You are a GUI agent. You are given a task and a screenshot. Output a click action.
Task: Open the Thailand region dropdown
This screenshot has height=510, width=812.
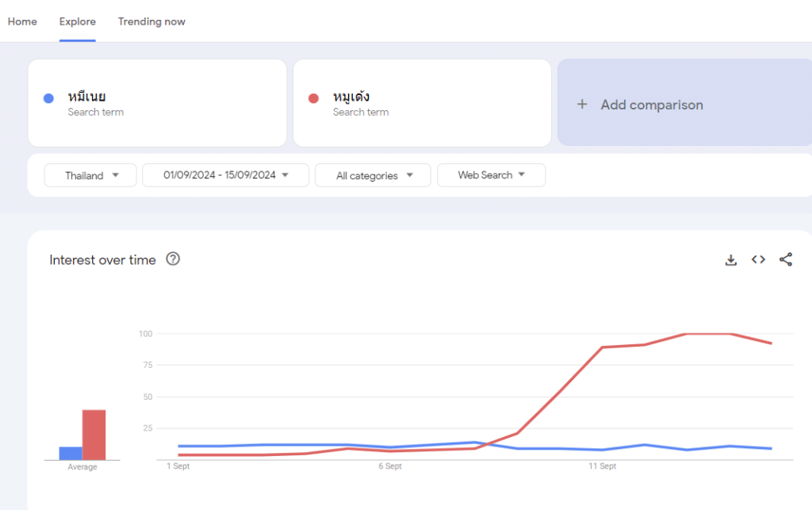[90, 175]
